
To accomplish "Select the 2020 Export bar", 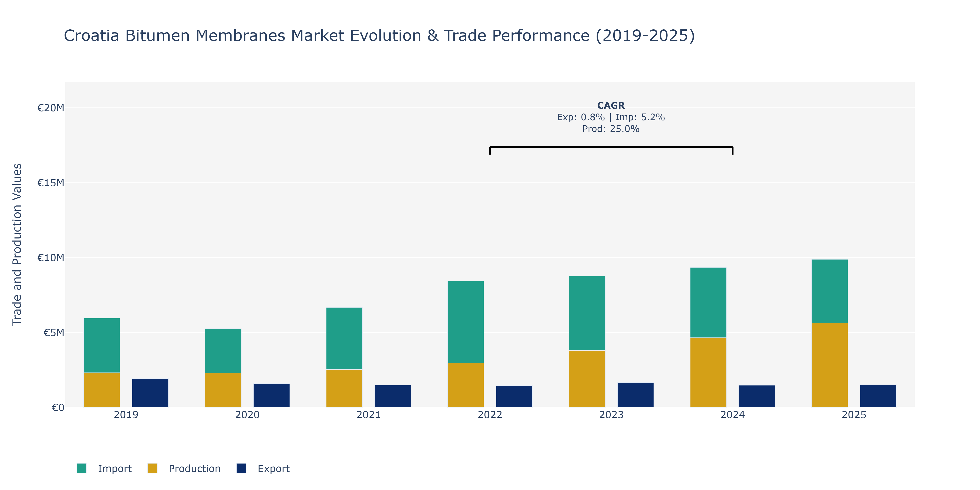I will coord(272,396).
